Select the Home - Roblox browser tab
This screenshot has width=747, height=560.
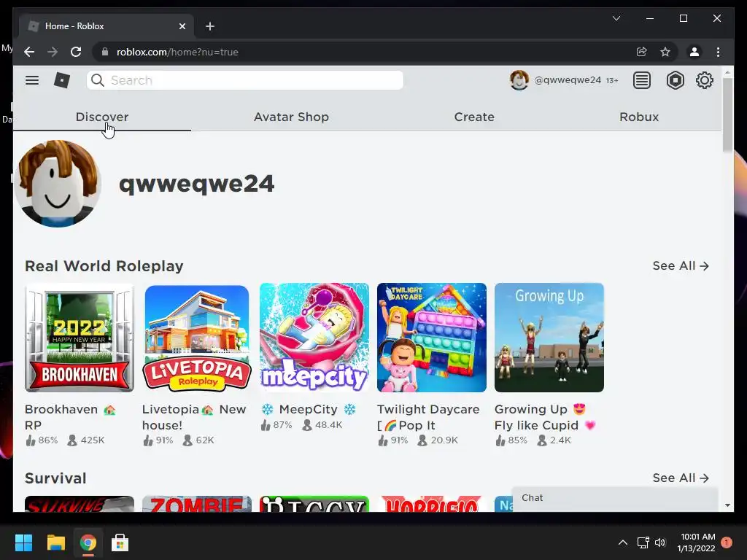coord(106,26)
